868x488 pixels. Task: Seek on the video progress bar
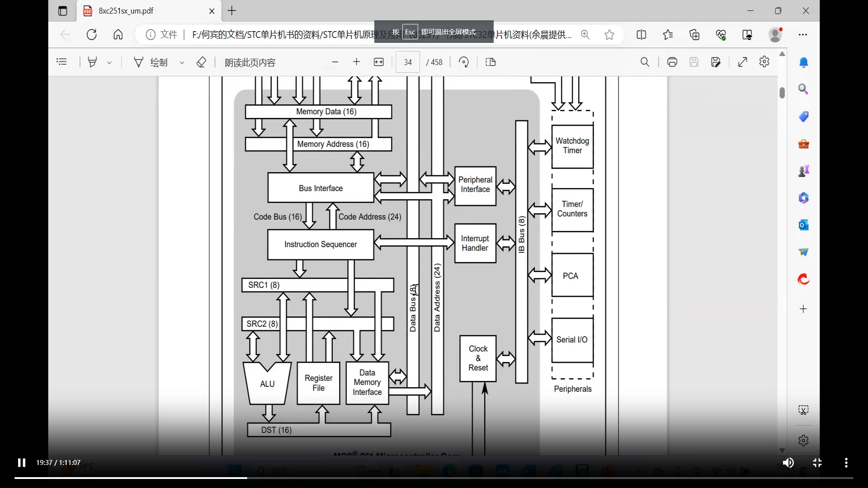[434, 478]
